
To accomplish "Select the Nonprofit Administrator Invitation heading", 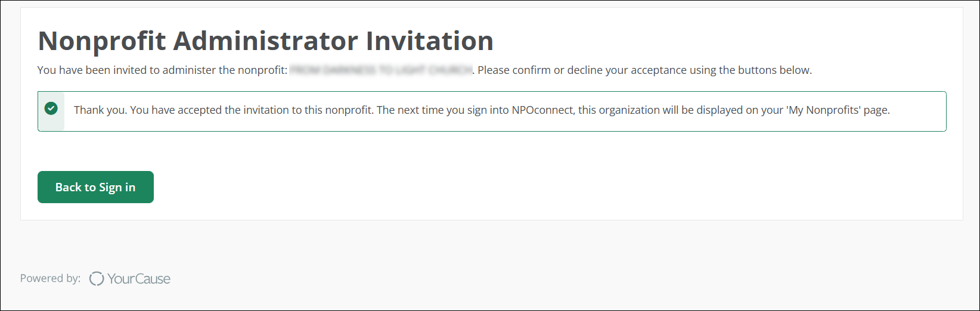I will (265, 41).
